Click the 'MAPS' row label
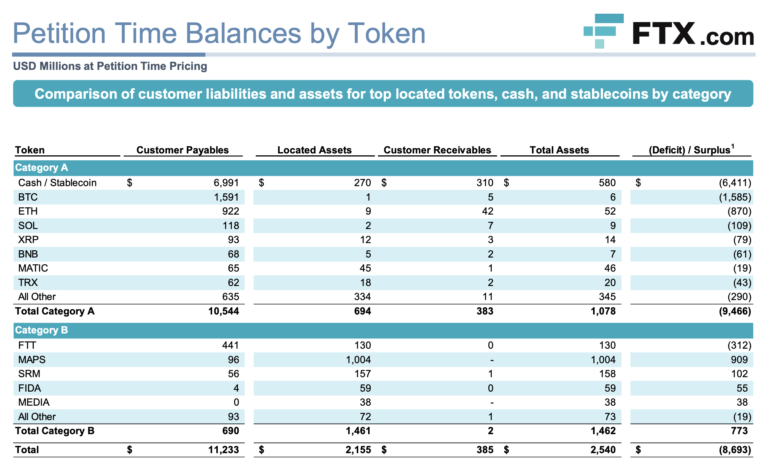 coord(32,359)
